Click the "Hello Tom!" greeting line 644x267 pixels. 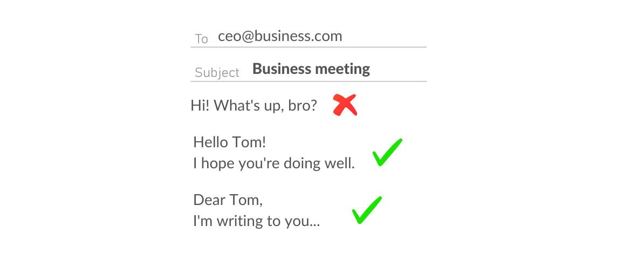pos(229,142)
